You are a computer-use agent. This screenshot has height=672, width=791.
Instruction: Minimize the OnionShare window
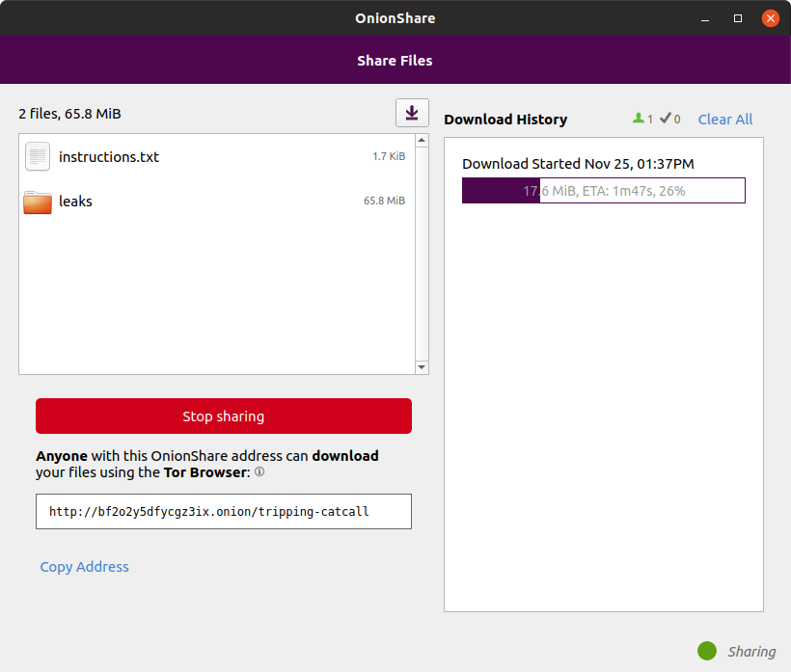(705, 18)
